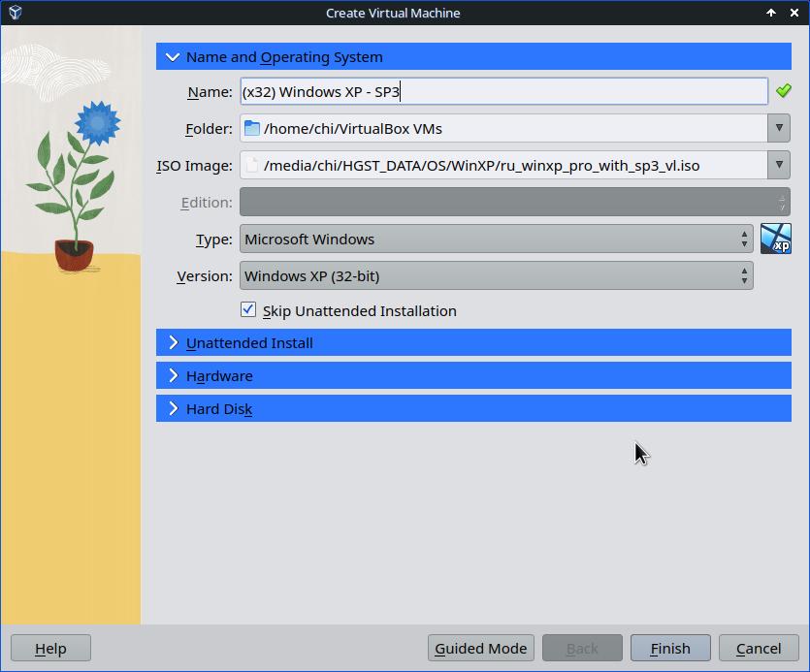Click the VirtualBox cube icon in title bar
The image size is (810, 672).
[x=16, y=13]
